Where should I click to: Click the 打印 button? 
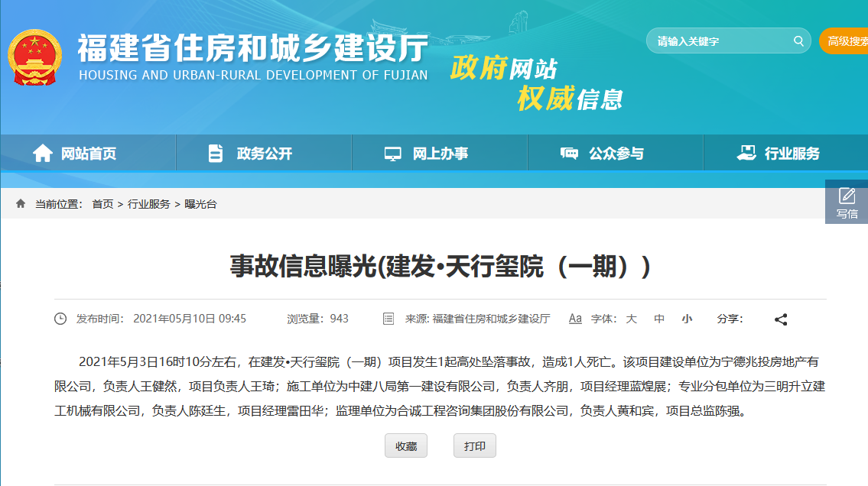pos(474,446)
